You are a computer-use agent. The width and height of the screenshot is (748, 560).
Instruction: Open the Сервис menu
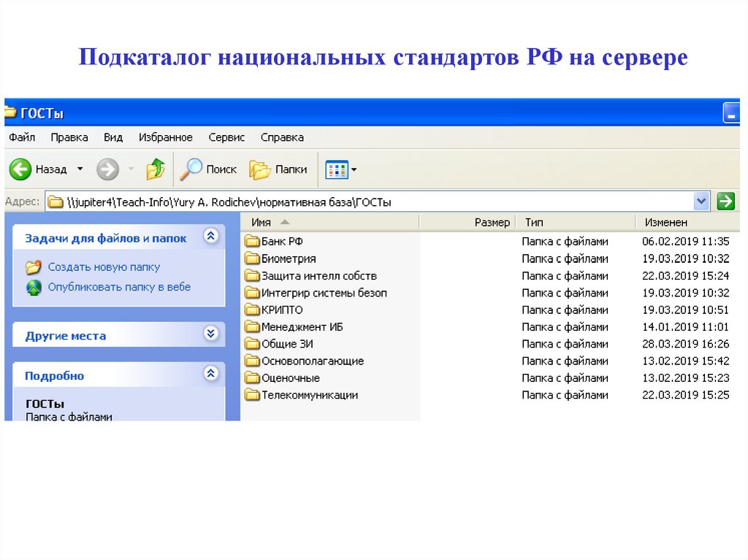(226, 137)
